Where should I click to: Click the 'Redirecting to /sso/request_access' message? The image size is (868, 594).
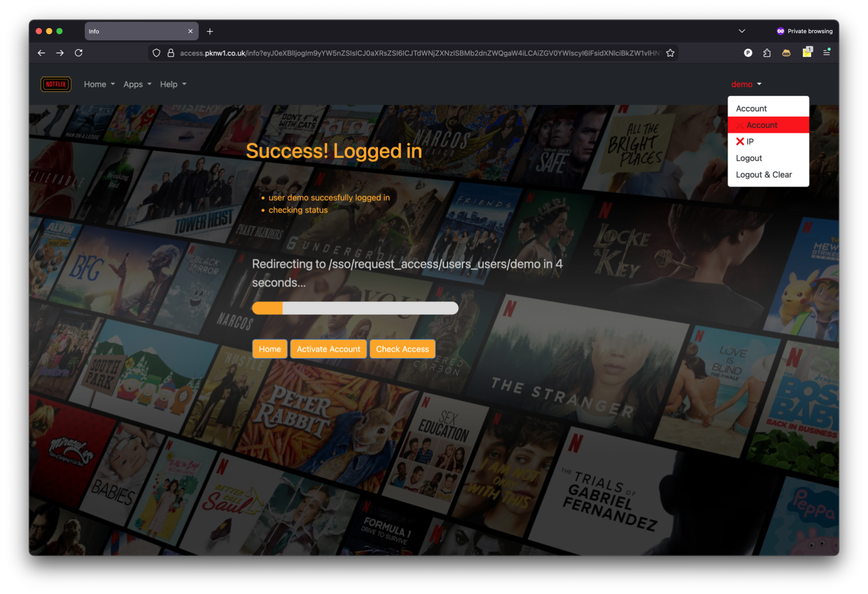[407, 273]
